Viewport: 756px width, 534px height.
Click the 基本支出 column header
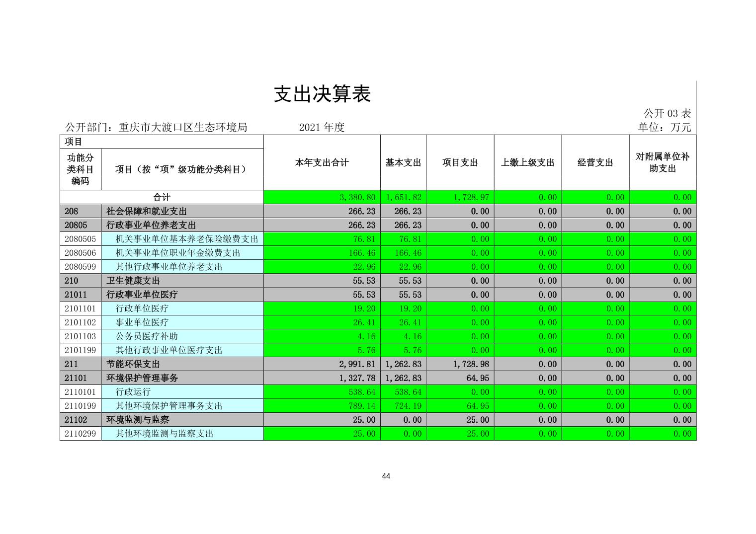pos(403,162)
